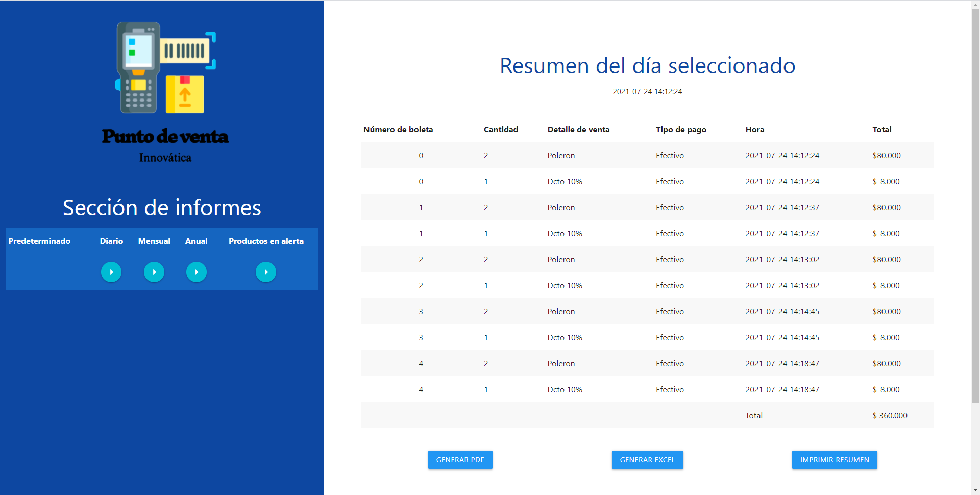This screenshot has width=980, height=495.
Task: Open the Mensual report play icon
Action: coord(154,272)
